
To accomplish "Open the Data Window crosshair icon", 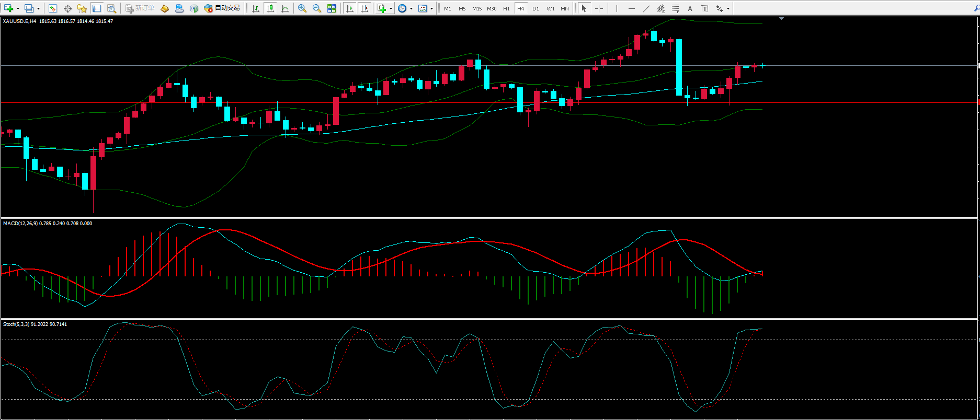I will pos(67,8).
